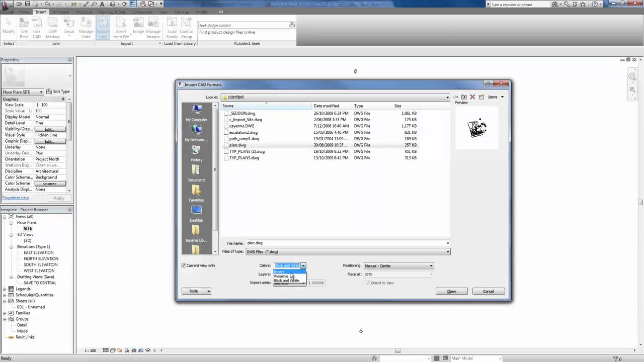Toggle the Orient to View checkbox

click(x=368, y=283)
